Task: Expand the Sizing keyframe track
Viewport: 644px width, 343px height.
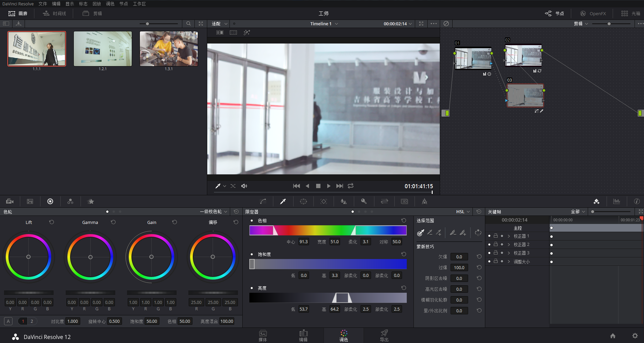Action: point(509,261)
